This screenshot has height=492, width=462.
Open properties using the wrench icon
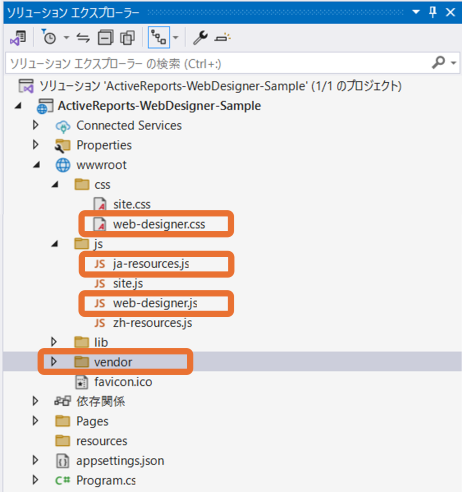pyautogui.click(x=200, y=38)
